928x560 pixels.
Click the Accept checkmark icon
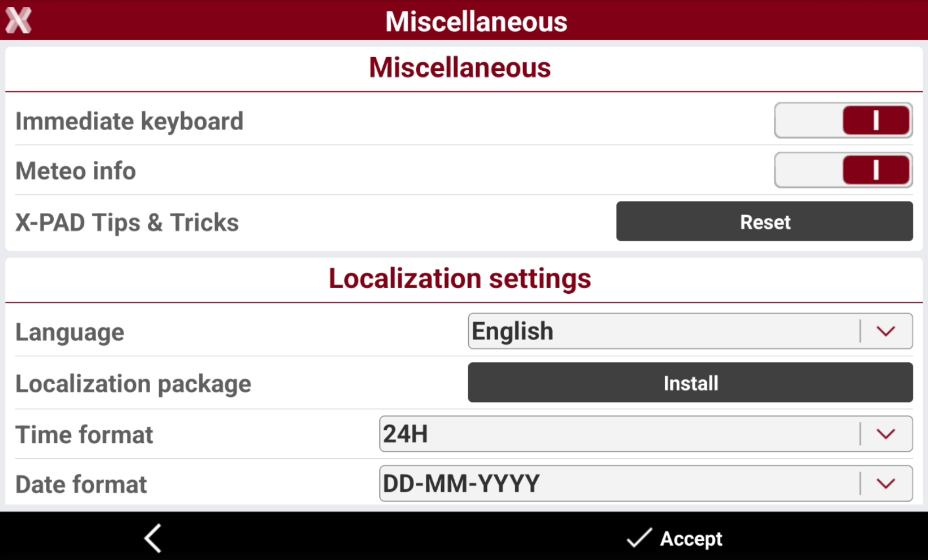click(640, 538)
